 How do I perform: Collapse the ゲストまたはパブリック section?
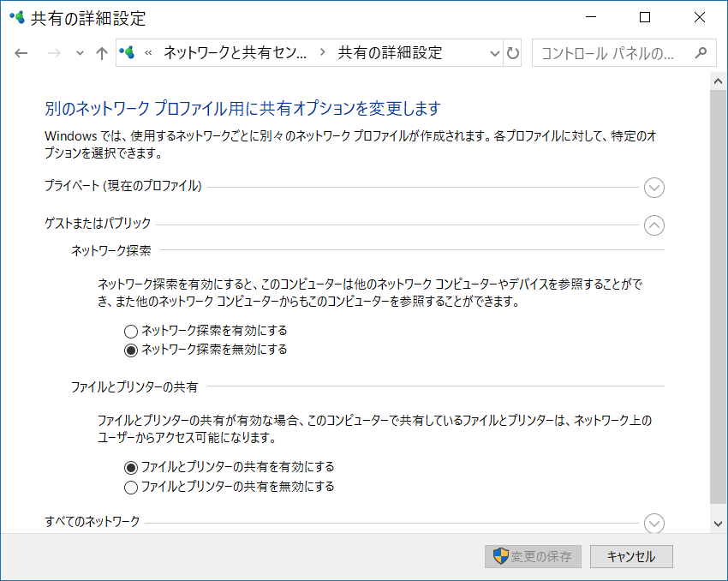tap(654, 225)
